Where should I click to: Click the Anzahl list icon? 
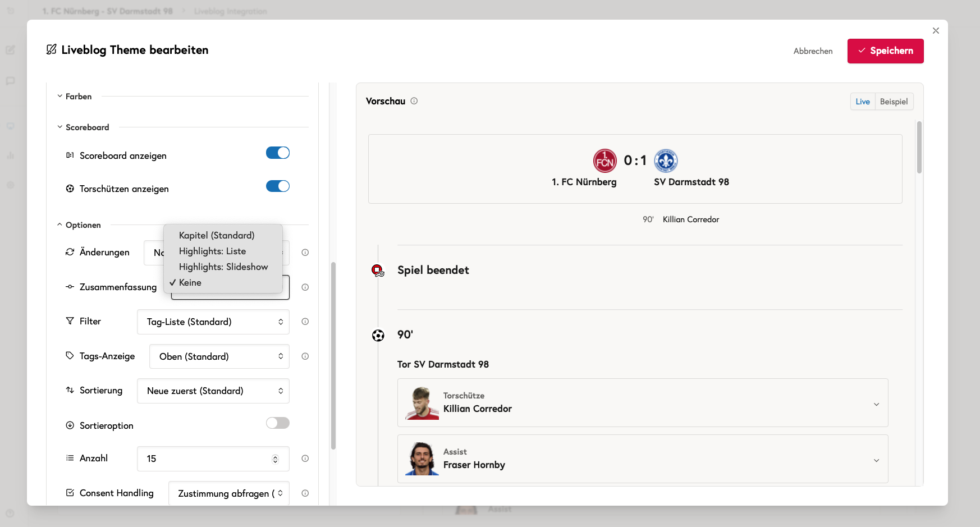point(70,458)
